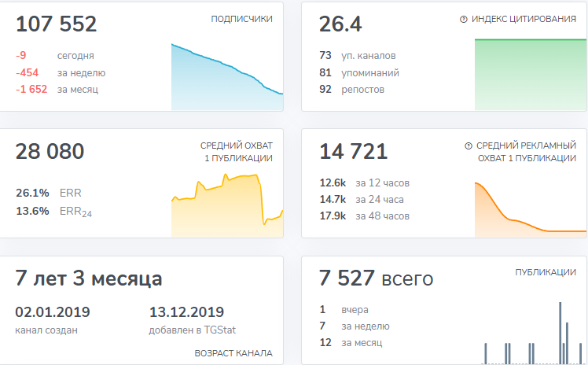Screen dimensions: 588x365
Task: Select the 7 527 всего publications total
Action: [376, 278]
